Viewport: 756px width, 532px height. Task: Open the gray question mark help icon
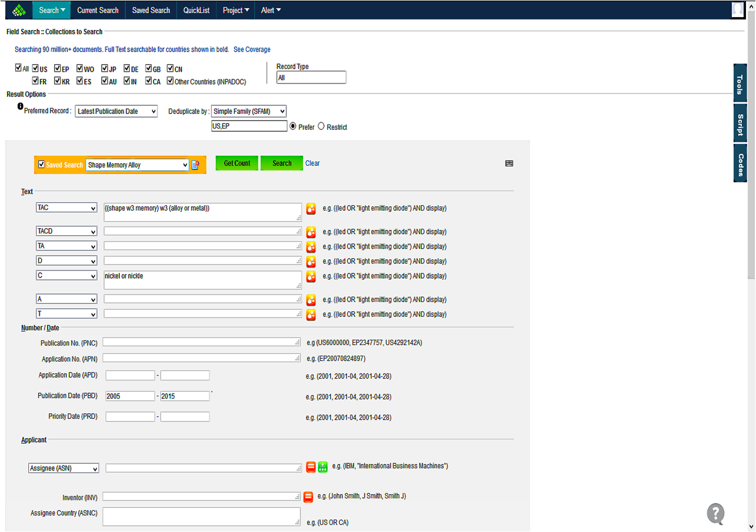pos(715,513)
